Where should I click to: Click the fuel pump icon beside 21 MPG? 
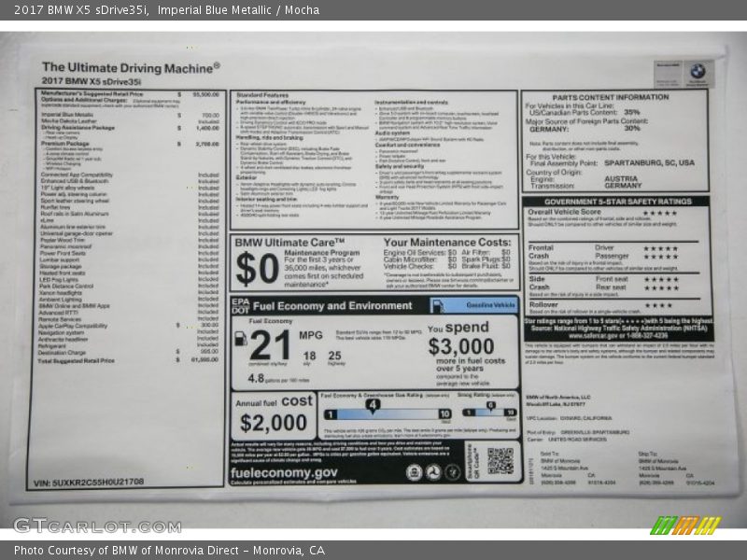(241, 338)
